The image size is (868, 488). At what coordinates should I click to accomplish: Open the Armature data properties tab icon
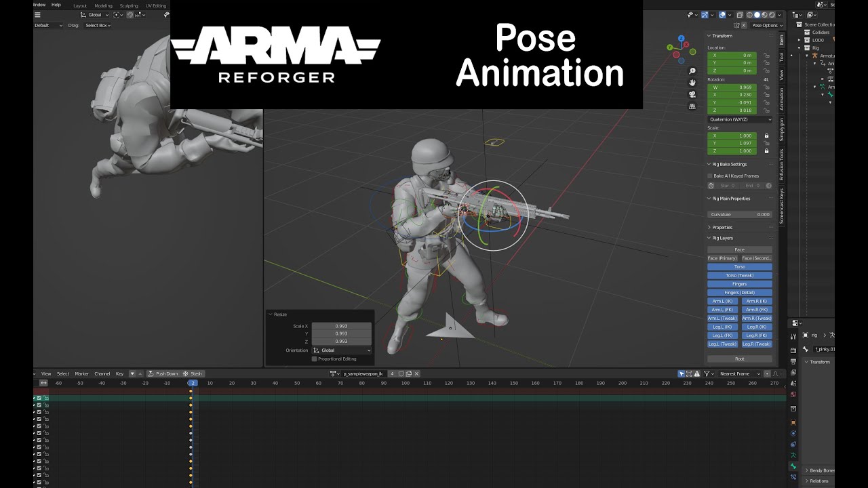coord(793,455)
